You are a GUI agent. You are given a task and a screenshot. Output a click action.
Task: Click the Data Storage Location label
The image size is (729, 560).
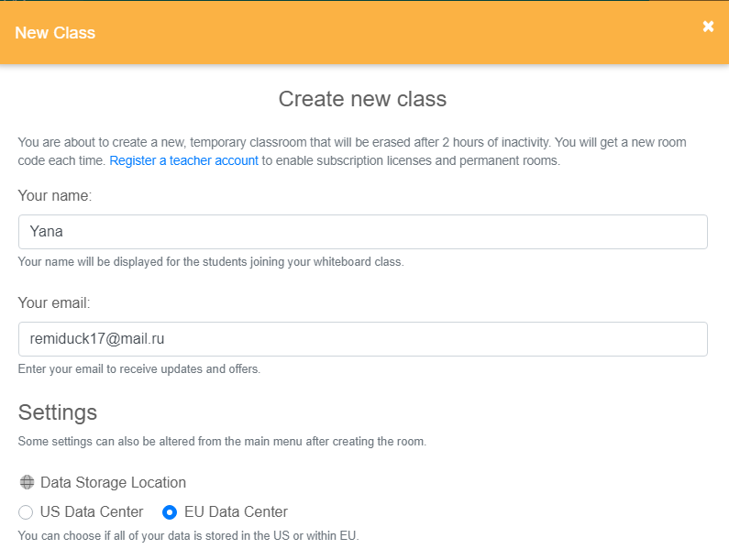tap(113, 482)
